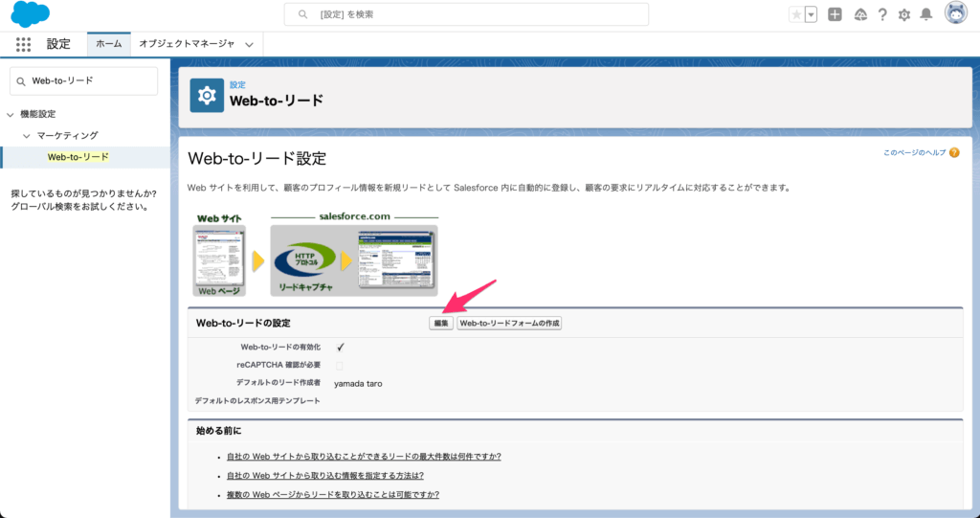The image size is (980, 518).
Task: Open the favorites list dropdown arrow
Action: pyautogui.click(x=812, y=14)
